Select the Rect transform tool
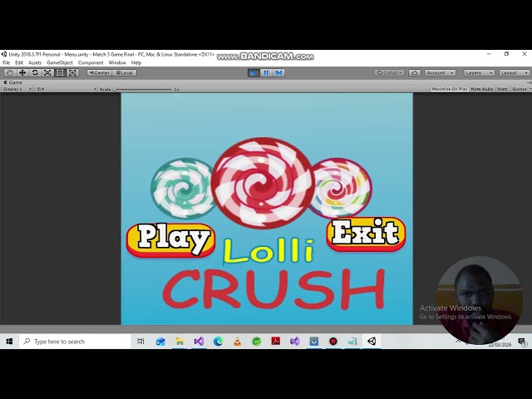This screenshot has width=532, height=399. coord(60,72)
